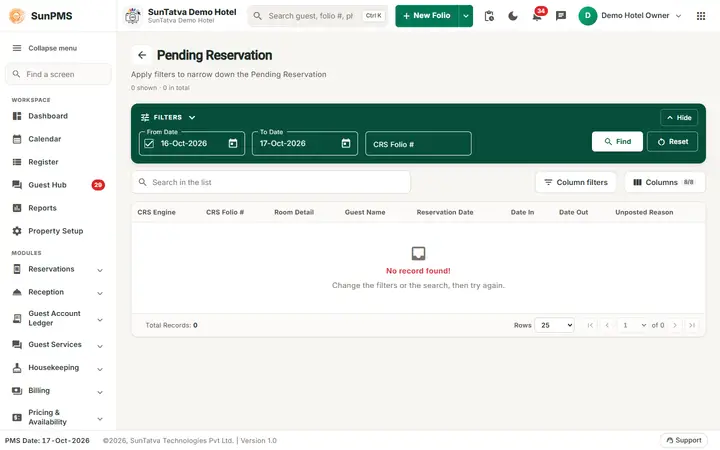Open the apps grid icon

[701, 16]
